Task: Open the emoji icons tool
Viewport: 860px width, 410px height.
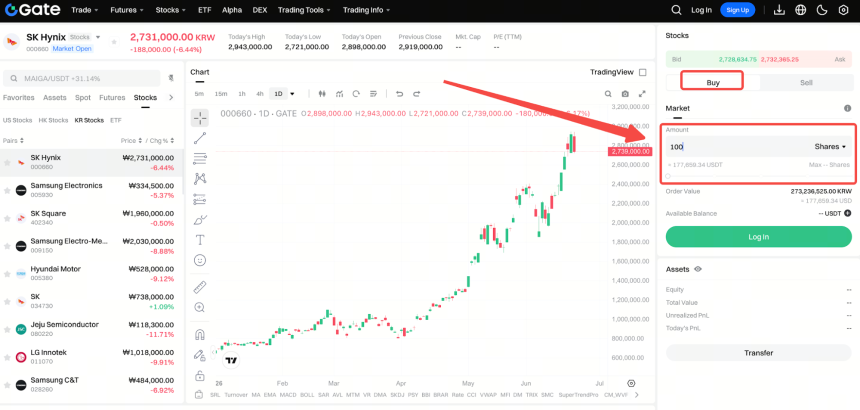Action: pos(200,260)
